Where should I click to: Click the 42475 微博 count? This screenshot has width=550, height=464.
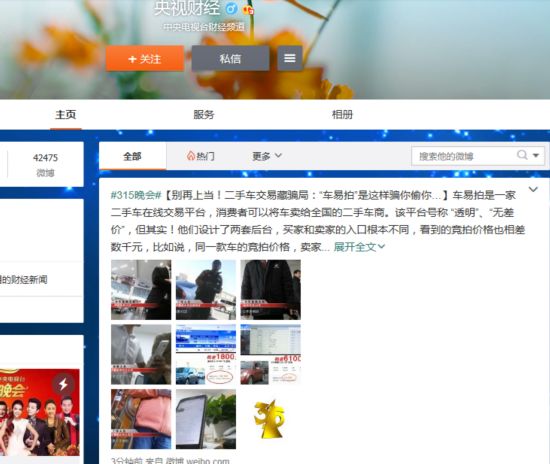point(45,164)
